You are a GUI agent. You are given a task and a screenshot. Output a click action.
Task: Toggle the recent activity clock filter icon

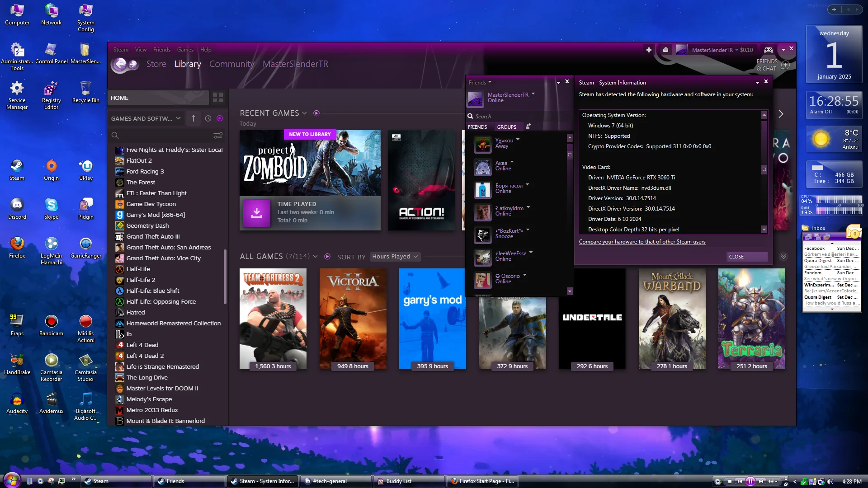(x=208, y=118)
